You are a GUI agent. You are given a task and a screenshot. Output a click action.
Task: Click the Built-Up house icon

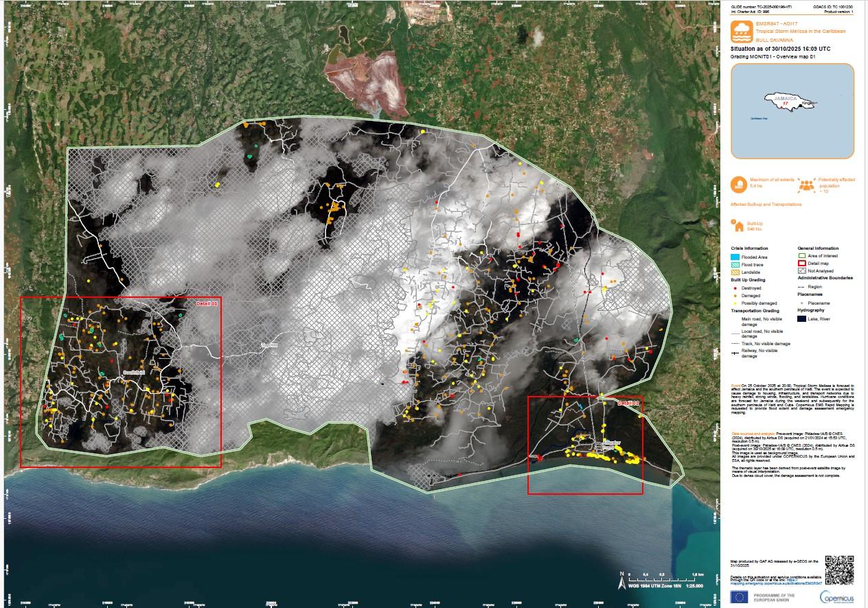pos(739,225)
